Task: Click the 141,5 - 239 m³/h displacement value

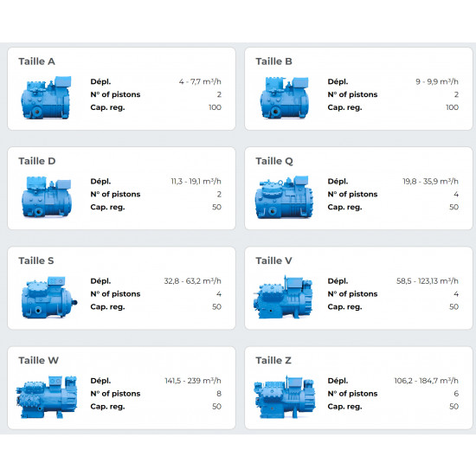Action: pos(193,381)
